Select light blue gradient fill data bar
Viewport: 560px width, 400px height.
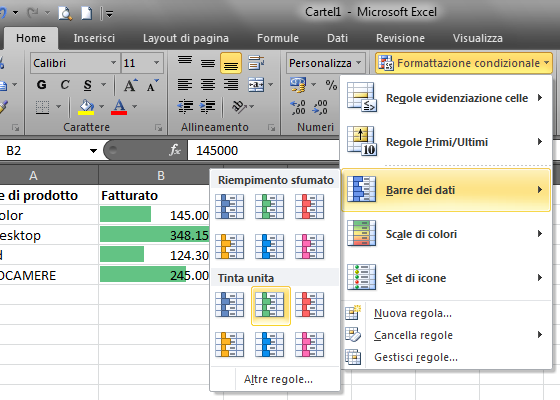(270, 246)
